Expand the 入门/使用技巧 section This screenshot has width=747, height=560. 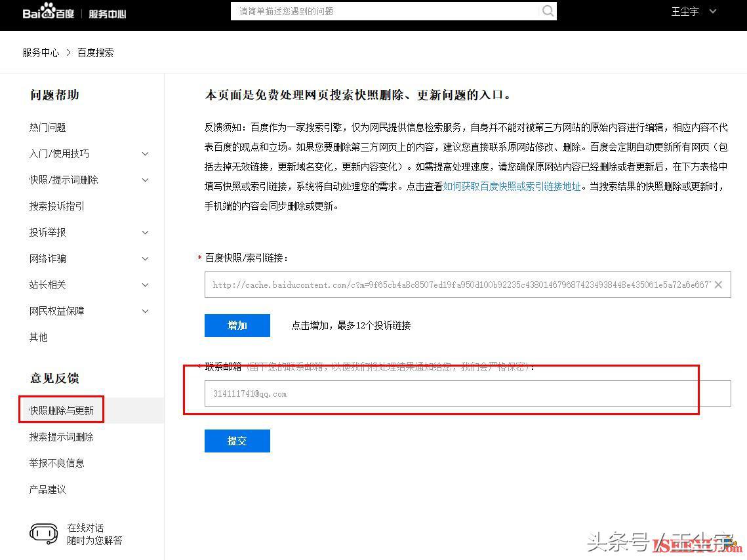pyautogui.click(x=146, y=154)
